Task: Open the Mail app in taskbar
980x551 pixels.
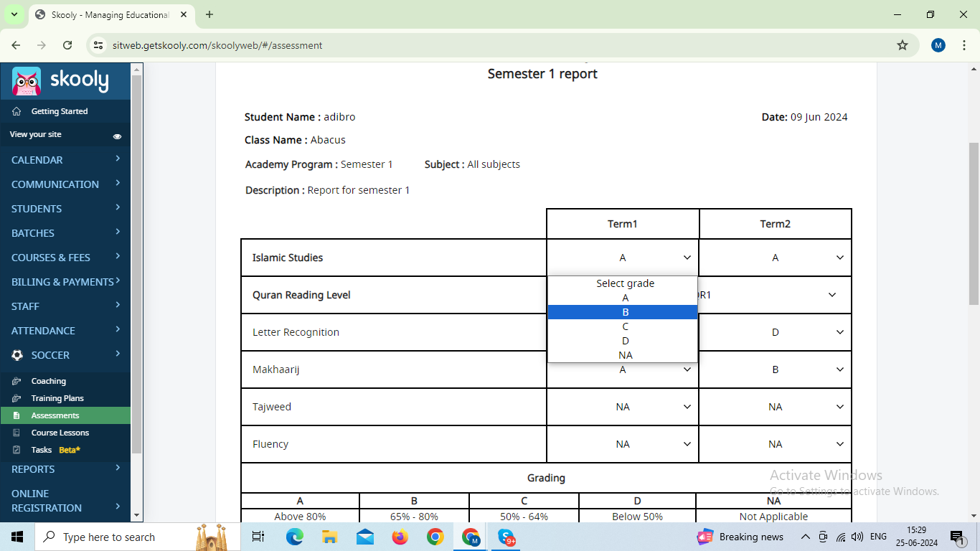Action: tap(364, 537)
